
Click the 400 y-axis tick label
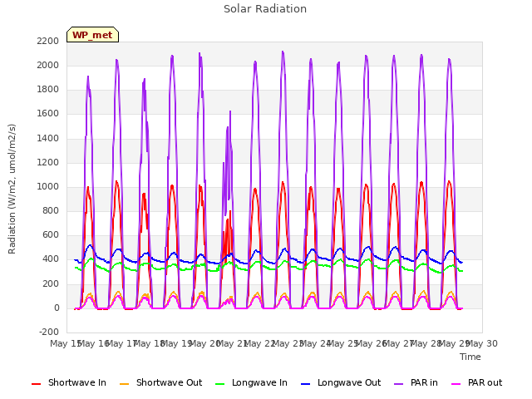point(51,259)
